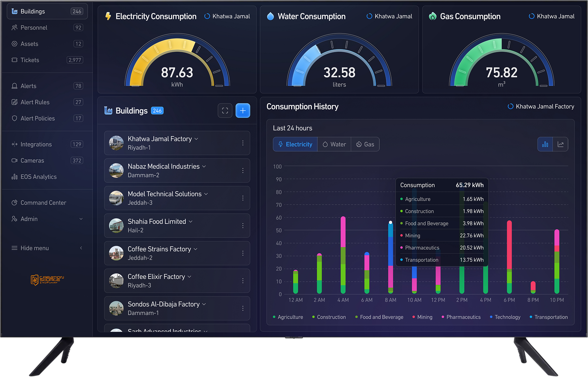
Task: Open the Alerts page
Action: pos(47,86)
